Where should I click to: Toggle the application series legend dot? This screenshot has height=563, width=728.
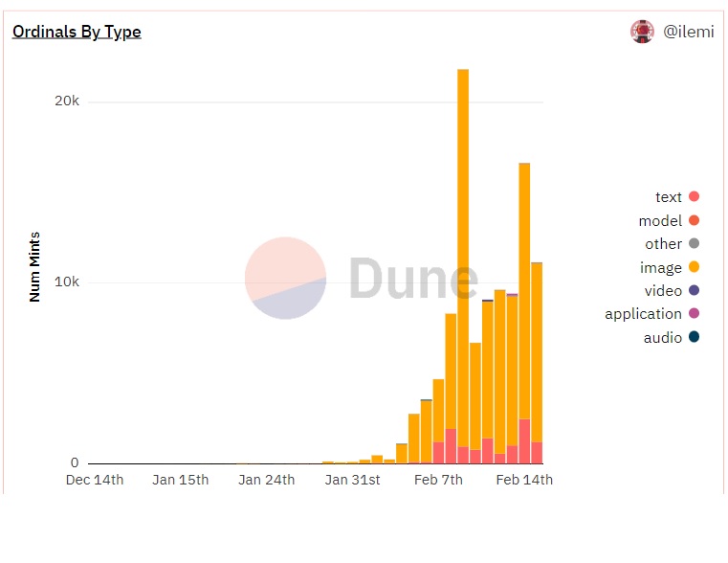point(695,313)
